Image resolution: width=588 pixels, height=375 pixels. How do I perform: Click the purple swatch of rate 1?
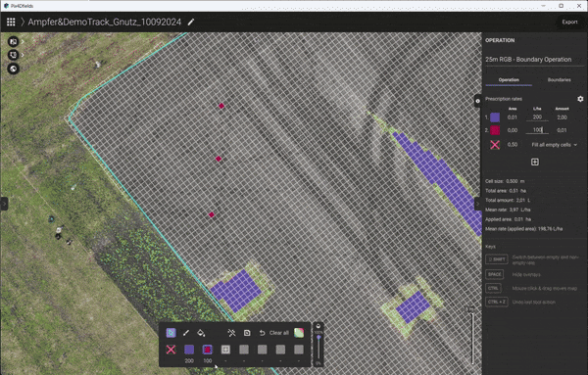coord(495,117)
